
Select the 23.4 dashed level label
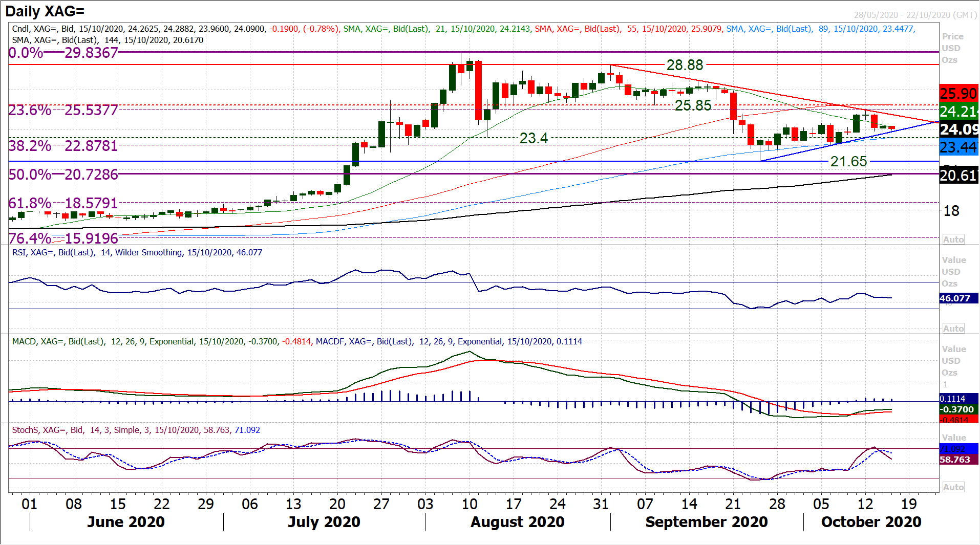[x=534, y=138]
